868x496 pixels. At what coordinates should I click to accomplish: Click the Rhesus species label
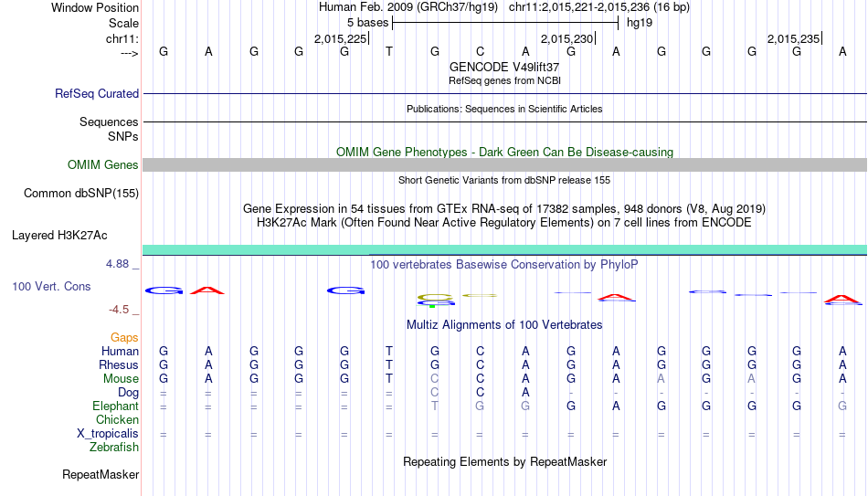119,364
